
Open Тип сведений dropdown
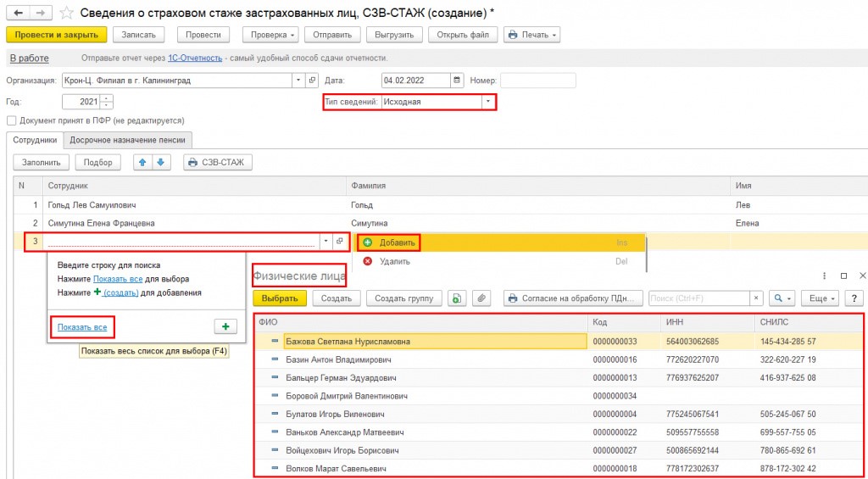487,102
